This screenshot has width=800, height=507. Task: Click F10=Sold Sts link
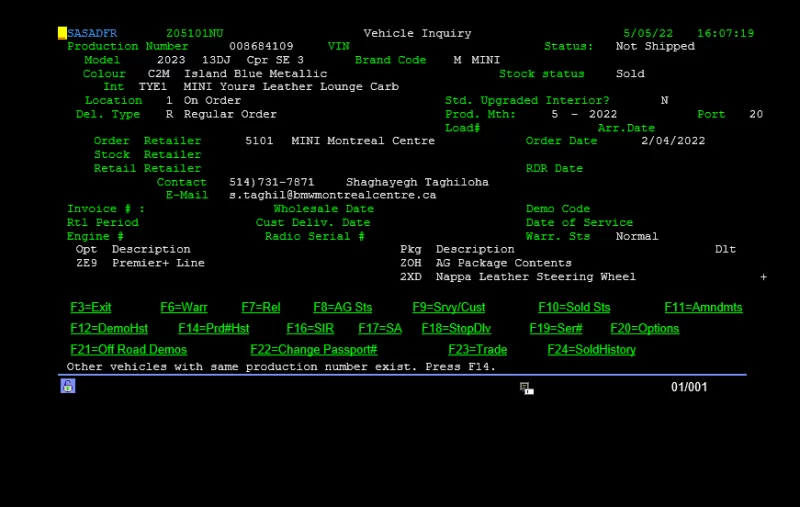coord(574,308)
